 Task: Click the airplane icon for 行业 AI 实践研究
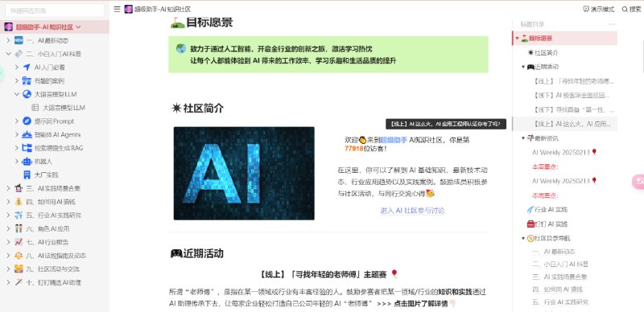pos(19,216)
